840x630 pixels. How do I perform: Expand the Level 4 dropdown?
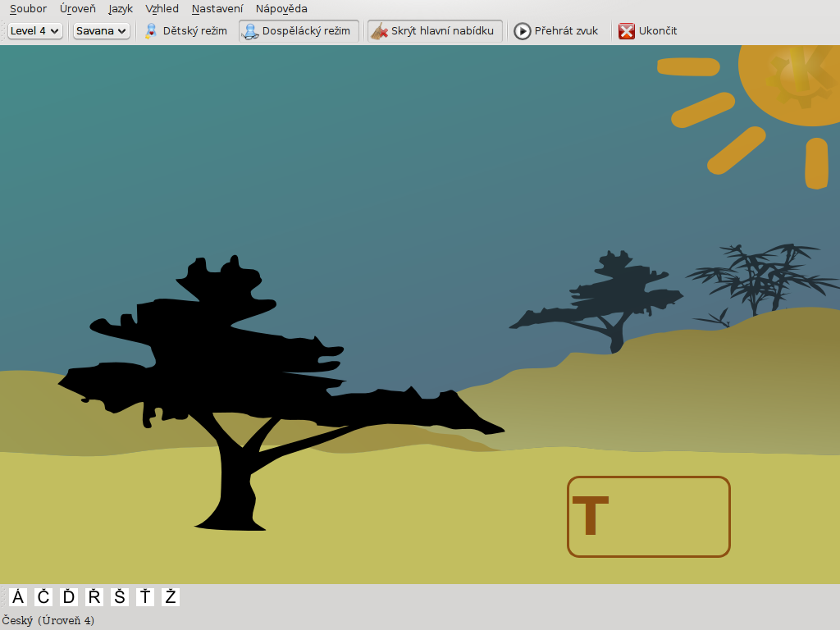coord(34,30)
